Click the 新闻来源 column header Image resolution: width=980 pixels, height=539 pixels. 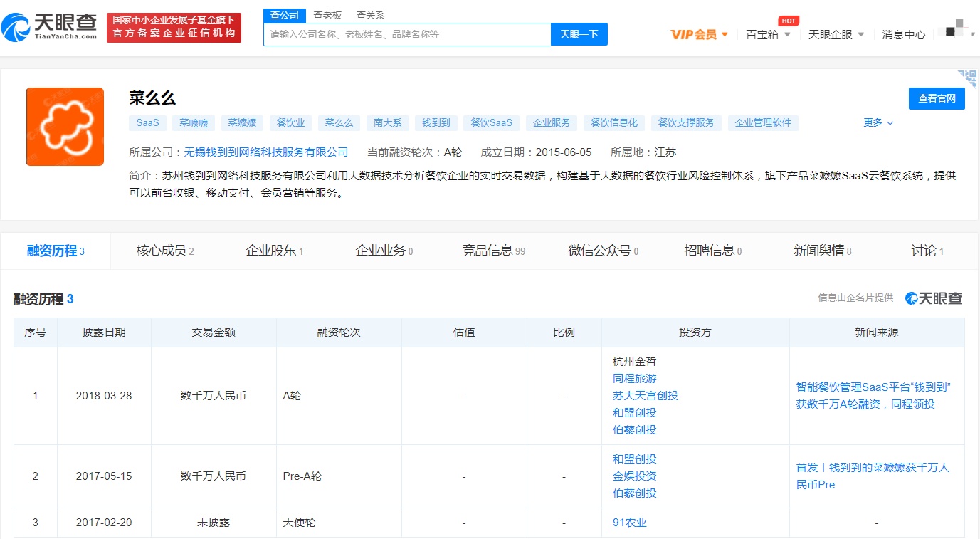pyautogui.click(x=877, y=333)
